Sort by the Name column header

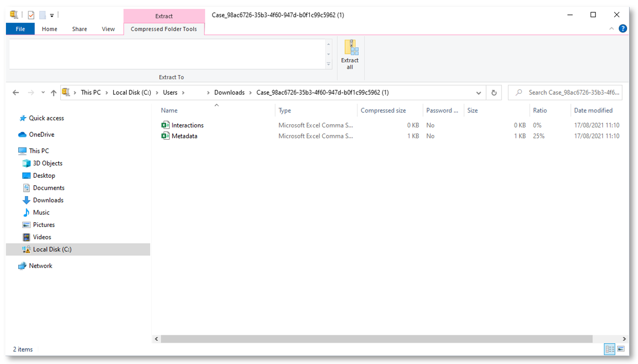(x=169, y=110)
